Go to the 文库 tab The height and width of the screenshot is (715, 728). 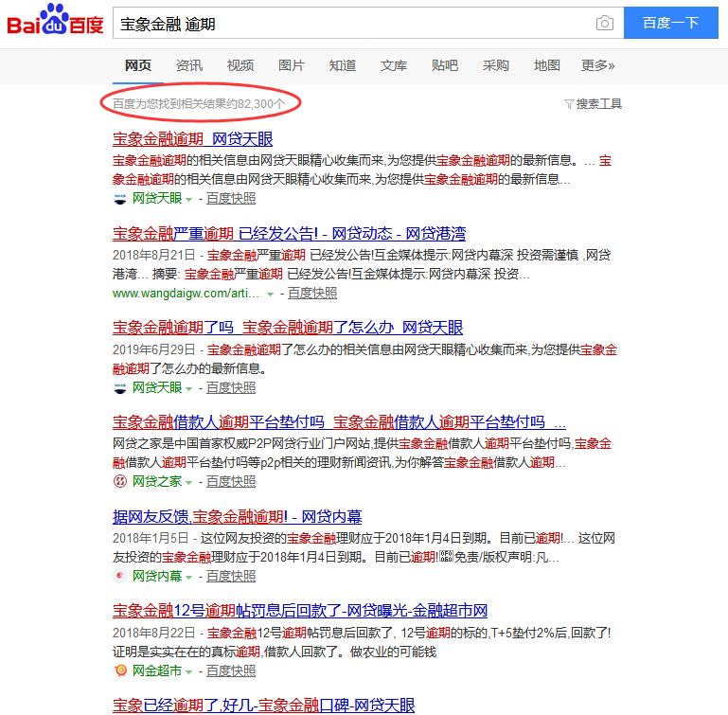[x=393, y=65]
